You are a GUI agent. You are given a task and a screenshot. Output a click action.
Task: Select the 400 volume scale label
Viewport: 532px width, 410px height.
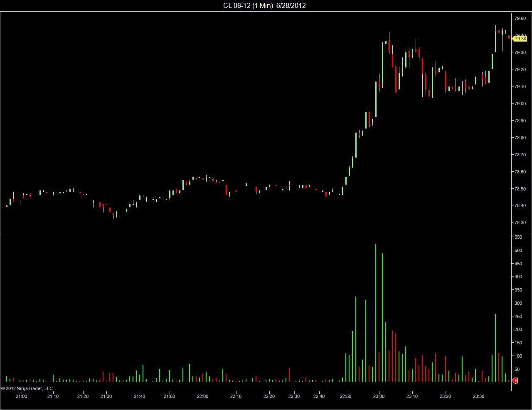518,277
